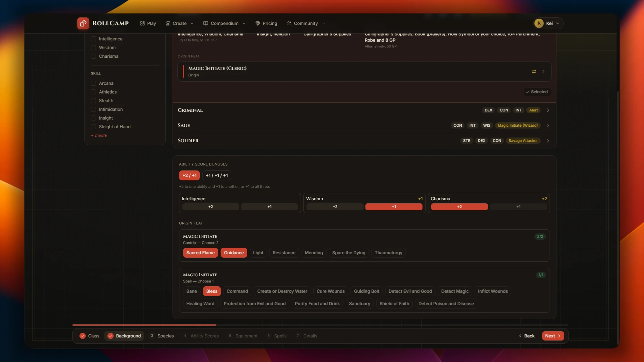Enable the Wisdom filter checkbox
Screen dimensions: 644x362
click(x=93, y=48)
